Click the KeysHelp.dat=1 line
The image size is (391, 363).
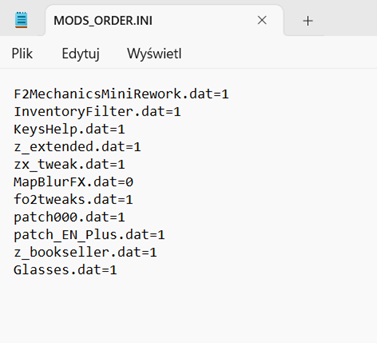69,129
